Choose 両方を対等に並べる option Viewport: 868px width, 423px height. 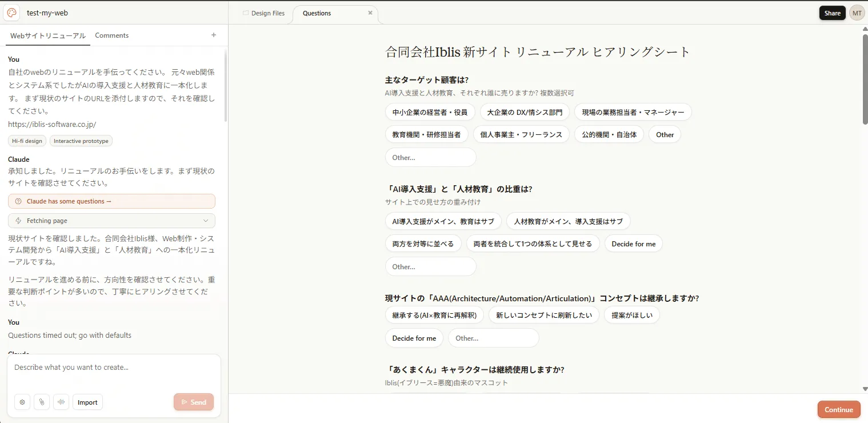point(423,244)
